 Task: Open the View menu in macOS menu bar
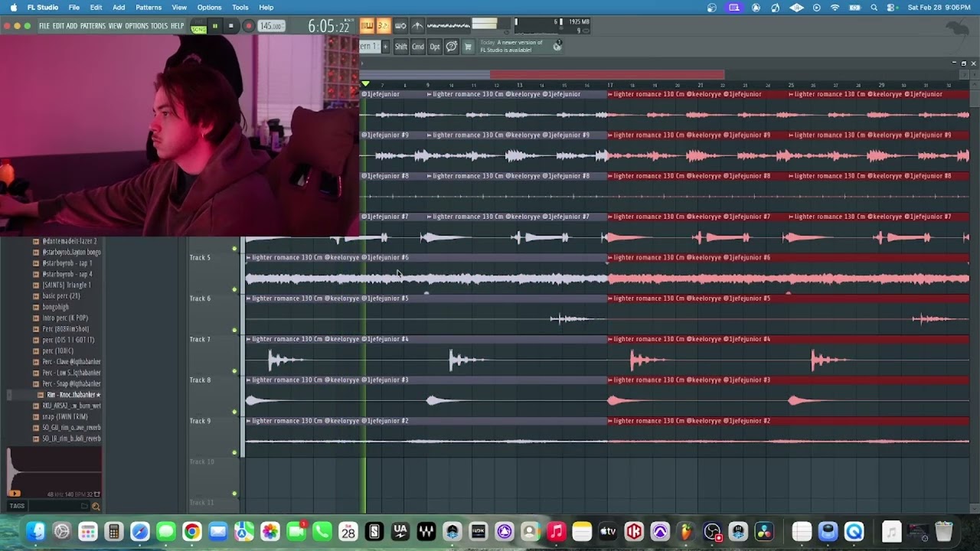(179, 7)
